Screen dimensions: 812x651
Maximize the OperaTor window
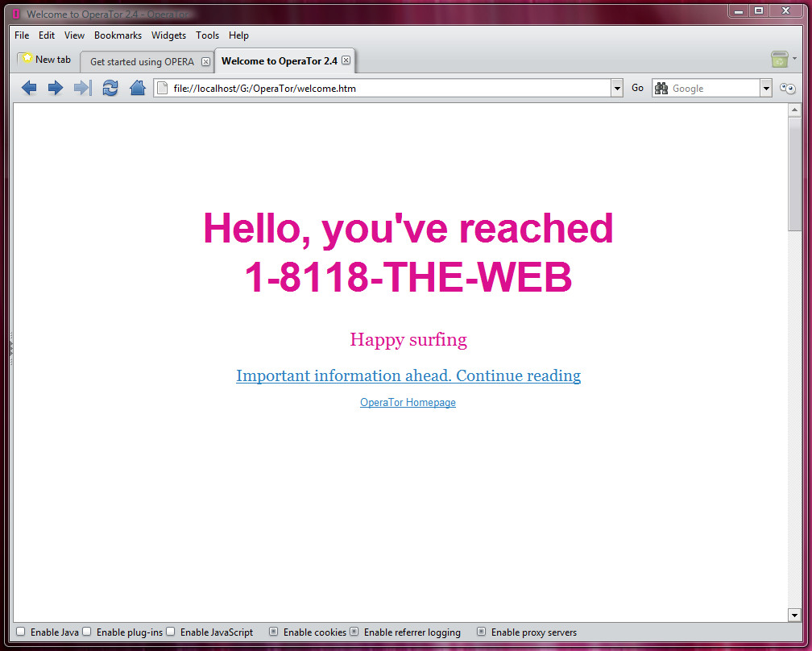tap(759, 10)
